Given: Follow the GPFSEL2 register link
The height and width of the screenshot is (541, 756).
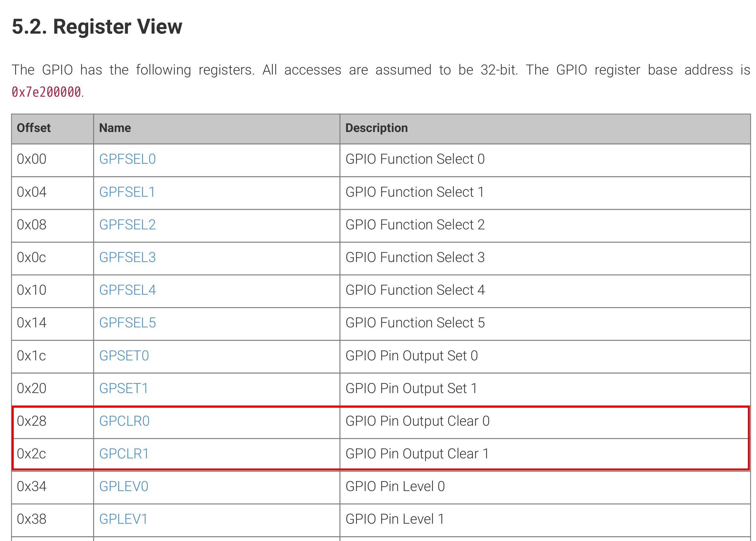Looking at the screenshot, I should (127, 225).
